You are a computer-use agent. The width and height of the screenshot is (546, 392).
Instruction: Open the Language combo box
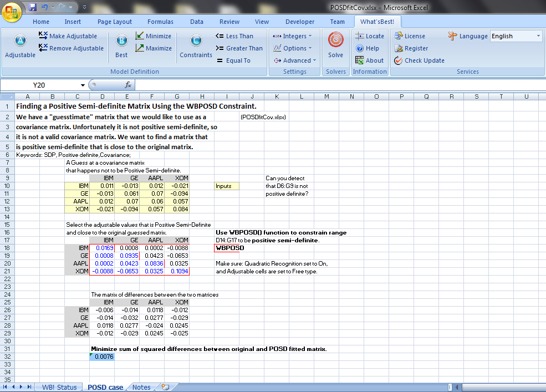[x=516, y=36]
